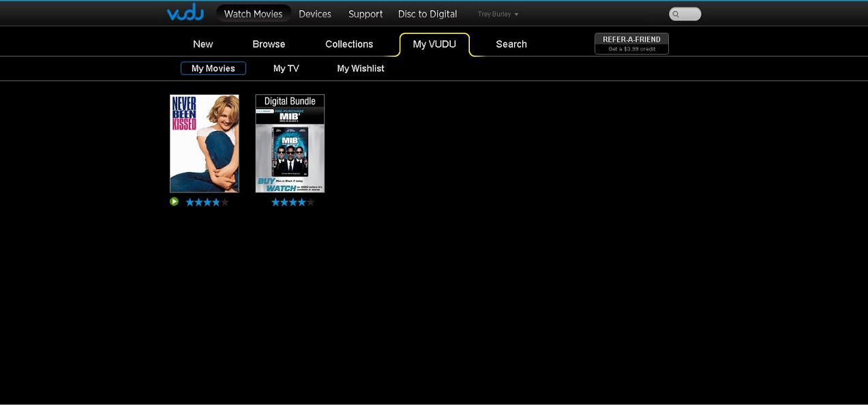Viewport: 868px width, 406px height.
Task: Play Never Been Kissed with green play icon
Action: (174, 201)
